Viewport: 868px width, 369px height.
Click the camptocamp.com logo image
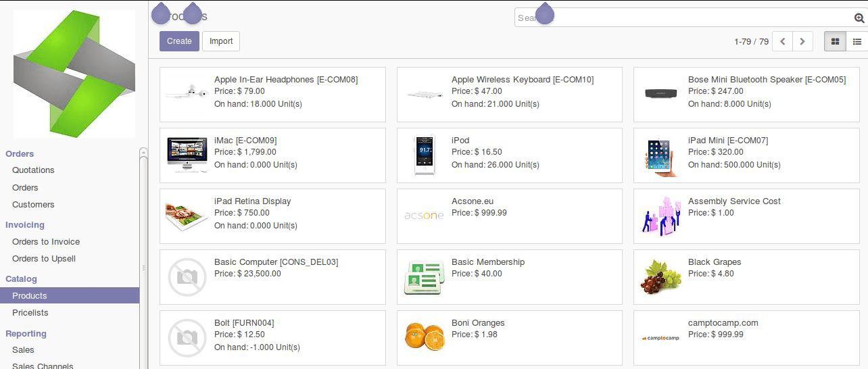point(661,338)
